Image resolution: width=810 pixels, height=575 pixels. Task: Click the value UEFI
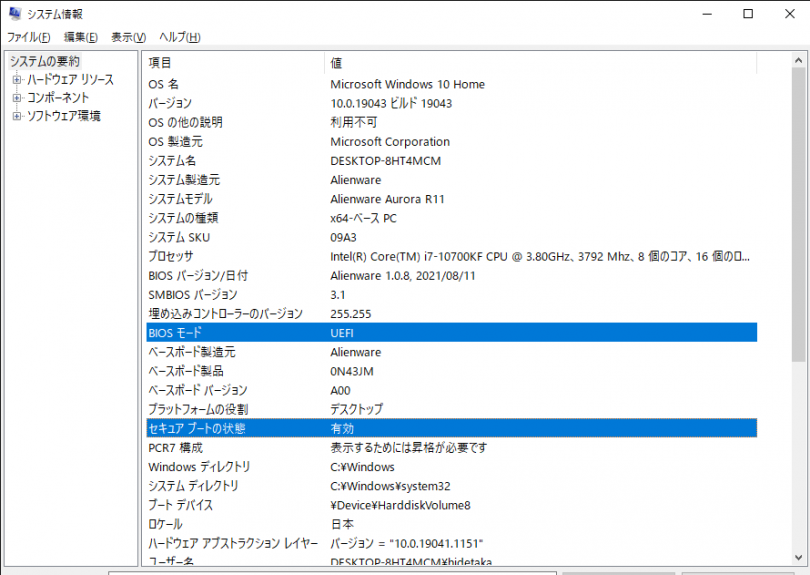(341, 333)
